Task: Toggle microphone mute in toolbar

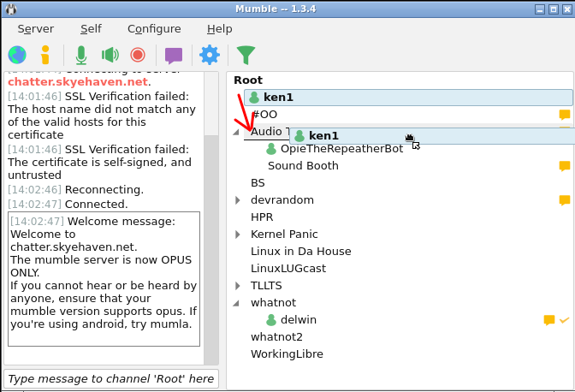Action: [x=80, y=56]
